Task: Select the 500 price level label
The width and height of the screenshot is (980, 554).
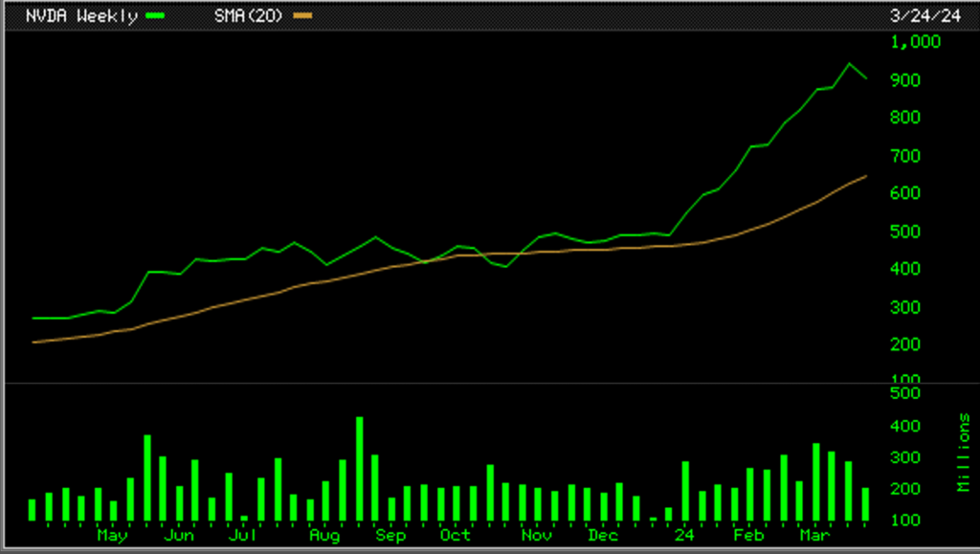Action: pos(904,232)
